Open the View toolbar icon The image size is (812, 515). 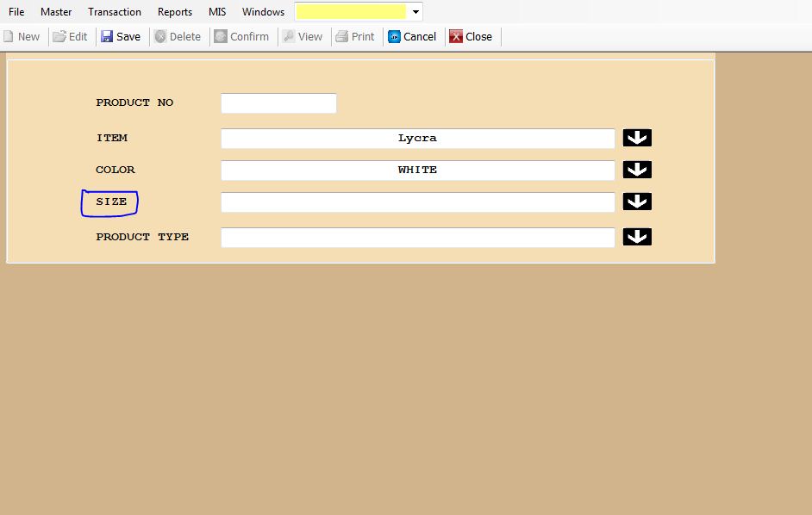289,37
